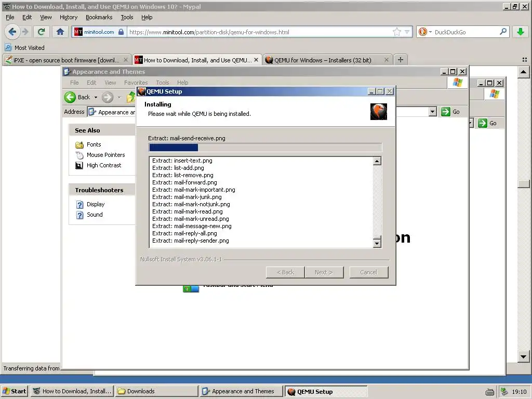Switch to Mypal browser taskbar button

[x=72, y=391]
